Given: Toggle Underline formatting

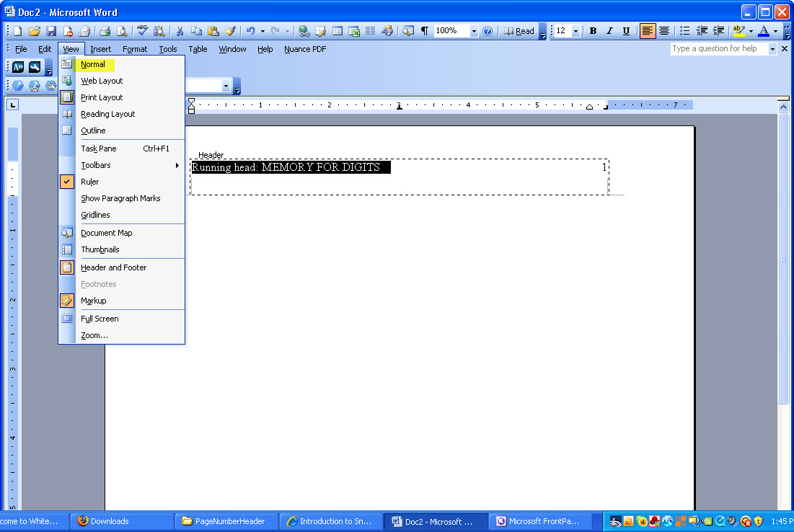Looking at the screenshot, I should coord(627,31).
